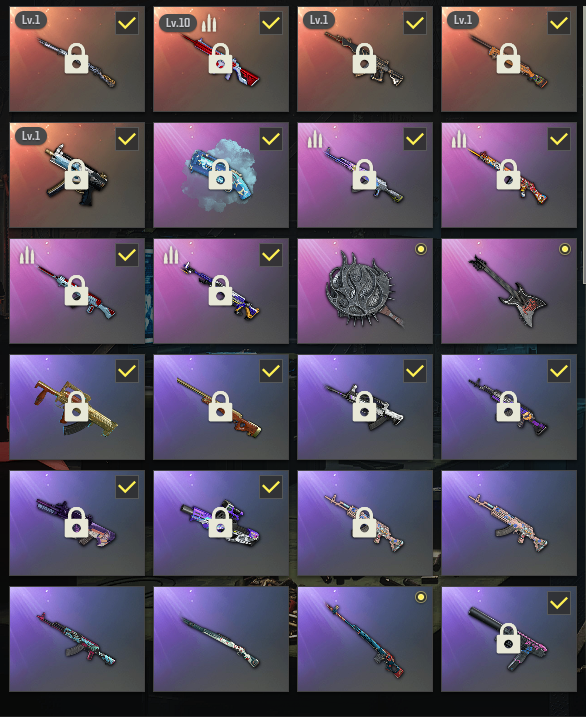Select the Lv.10 red rifle skin tile
This screenshot has width=586, height=717.
pyautogui.click(x=221, y=59)
